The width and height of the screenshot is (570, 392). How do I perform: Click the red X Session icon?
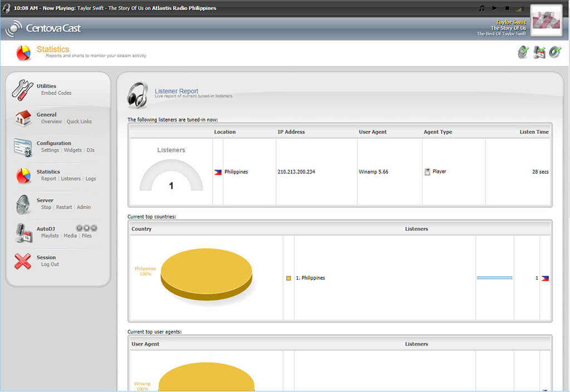point(22,261)
